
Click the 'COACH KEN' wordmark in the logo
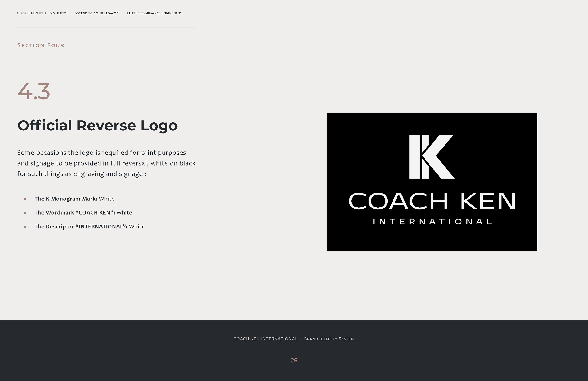432,201
